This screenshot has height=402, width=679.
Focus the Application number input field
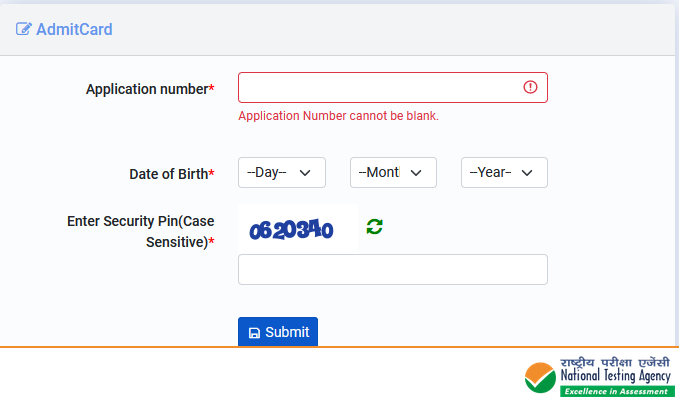coord(380,87)
